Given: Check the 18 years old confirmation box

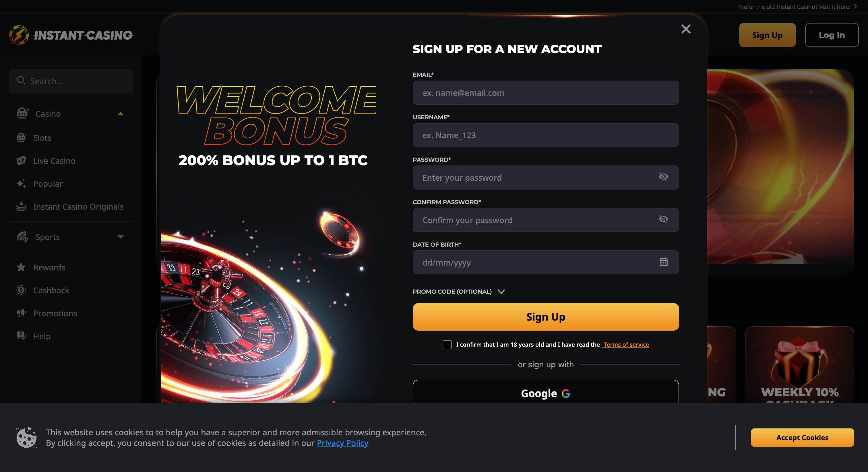Looking at the screenshot, I should pyautogui.click(x=447, y=344).
